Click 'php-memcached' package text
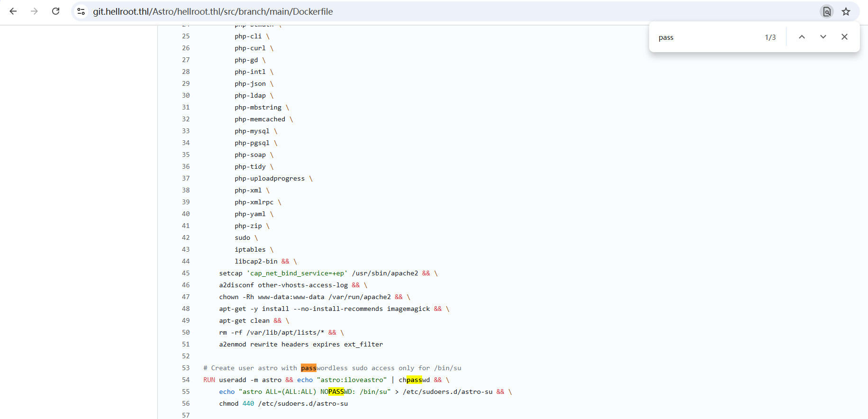Viewport: 868px width, 419px height. click(260, 119)
